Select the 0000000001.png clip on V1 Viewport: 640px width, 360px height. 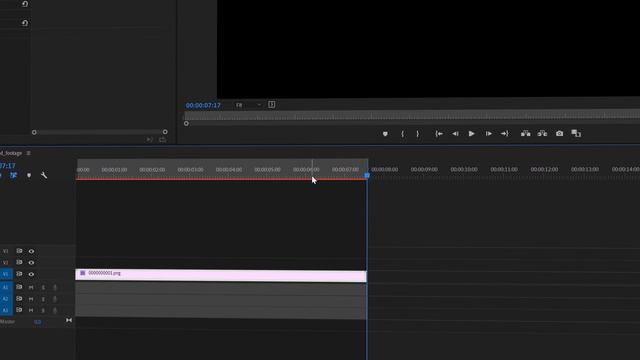pyautogui.click(x=221, y=276)
